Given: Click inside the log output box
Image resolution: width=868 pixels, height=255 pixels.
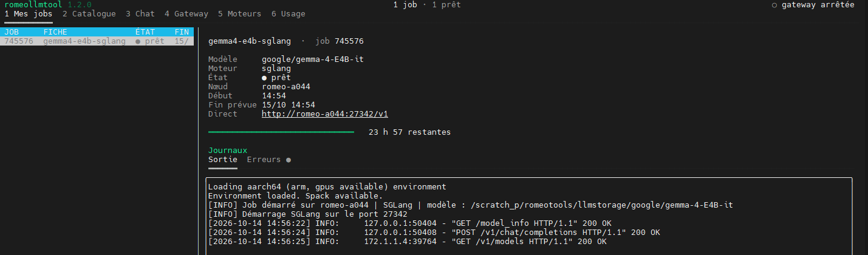Looking at the screenshot, I should (x=528, y=216).
